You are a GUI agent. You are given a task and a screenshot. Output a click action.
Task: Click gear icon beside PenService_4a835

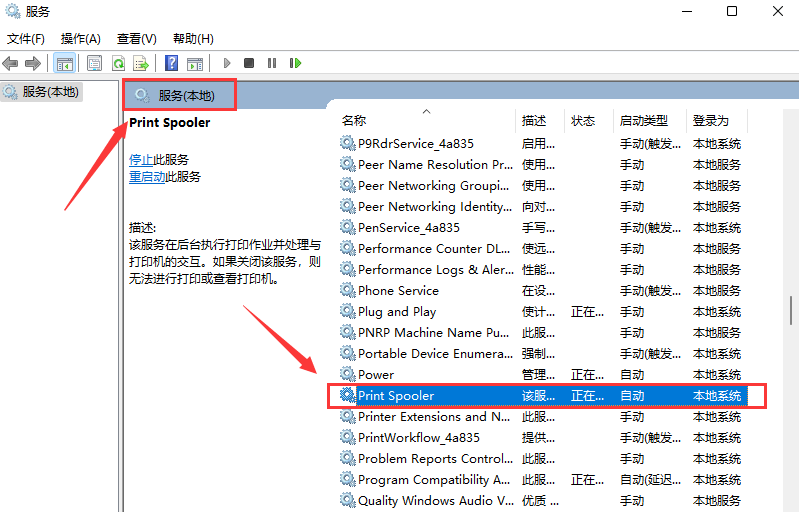[348, 227]
